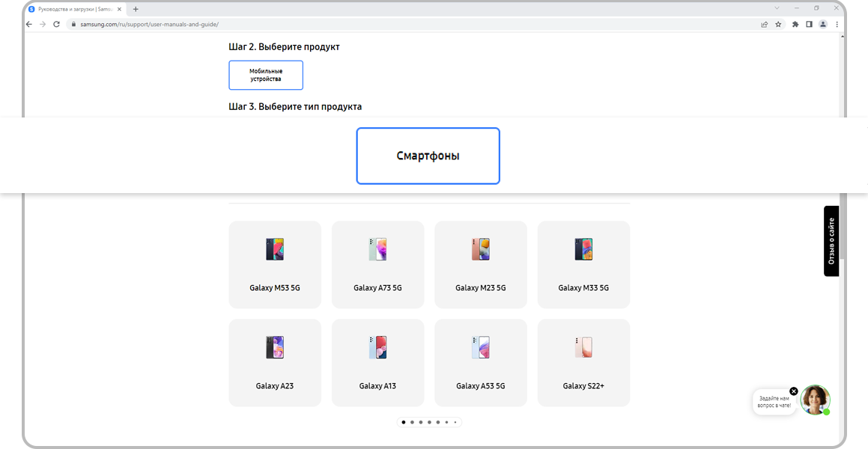The image size is (868, 449).
Task: Click the browser forward arrow
Action: (43, 25)
